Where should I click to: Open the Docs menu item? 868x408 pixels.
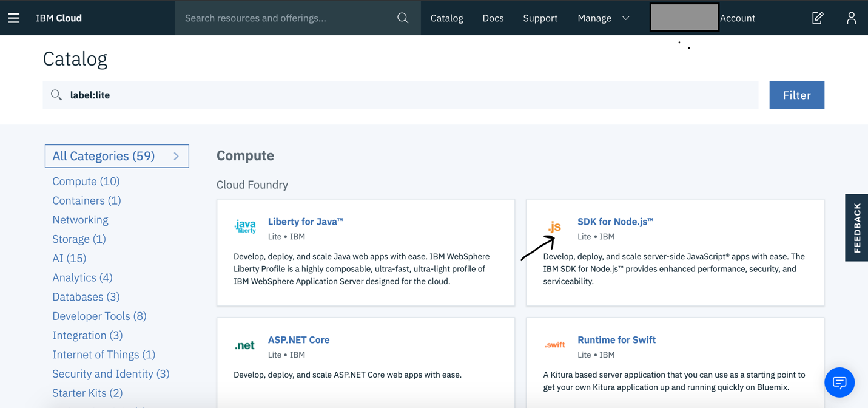(x=493, y=18)
